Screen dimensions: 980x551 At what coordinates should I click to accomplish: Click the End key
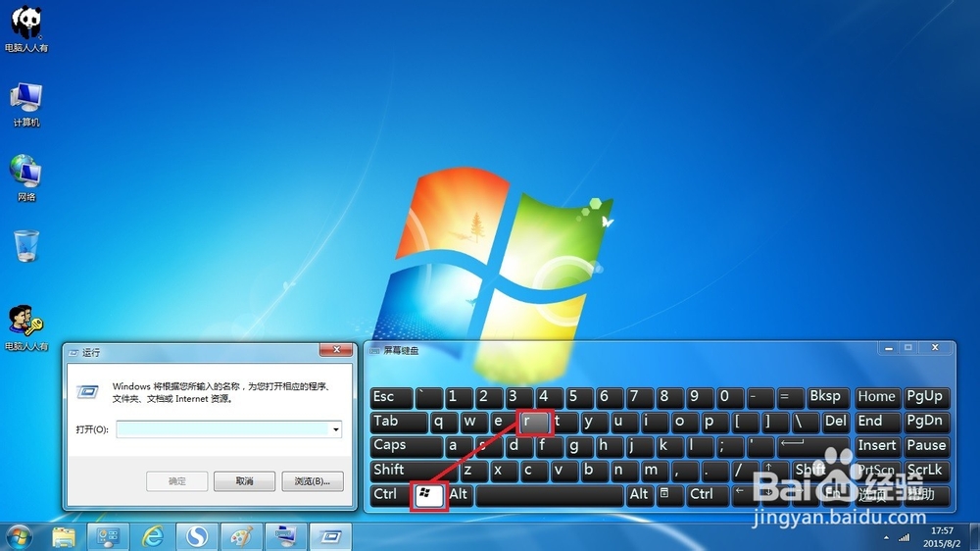(x=877, y=422)
